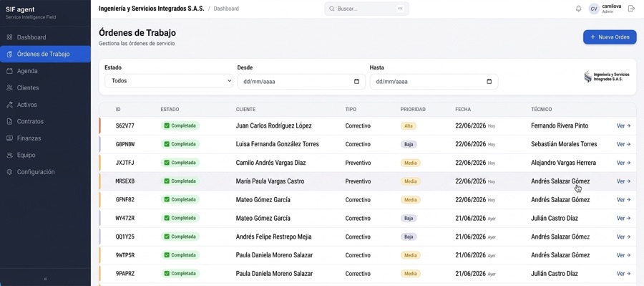The height and width of the screenshot is (286, 644).
Task: Expand the Estado dropdown showing Todos
Action: [x=169, y=81]
